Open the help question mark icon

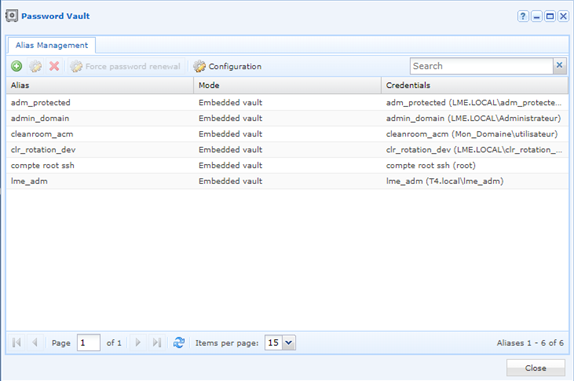523,16
